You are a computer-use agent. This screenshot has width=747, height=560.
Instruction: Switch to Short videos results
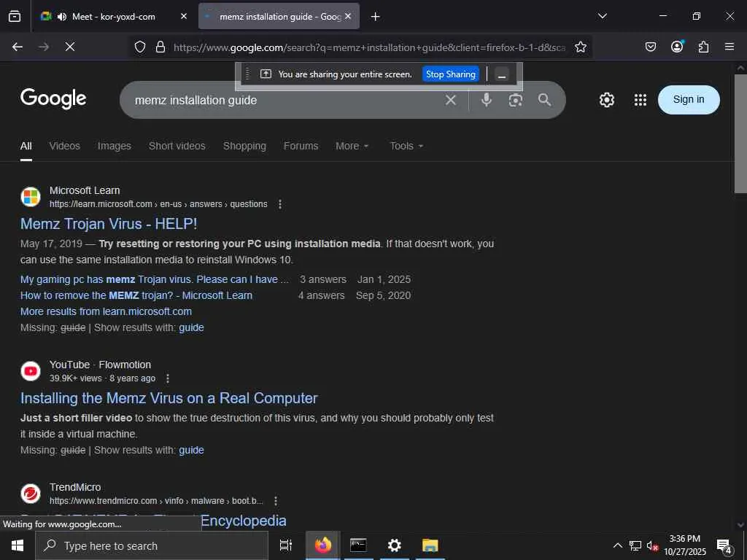177,146
